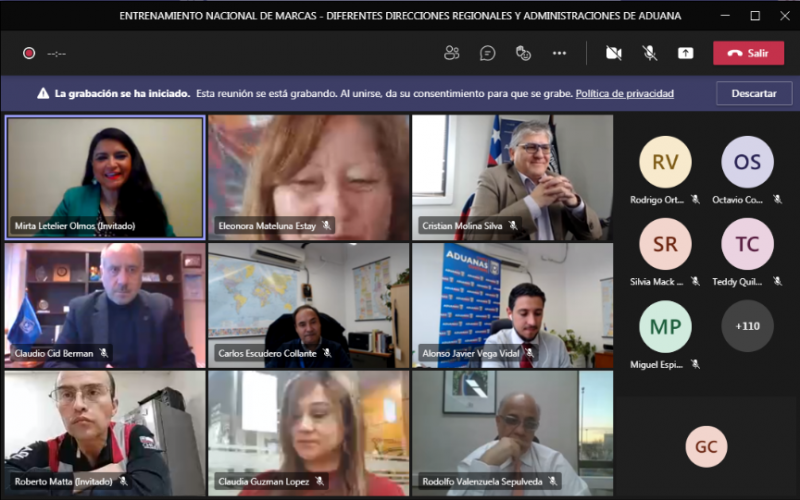This screenshot has height=500, width=800.
Task: Click the RV avatar of Rodrigo
Action: 665,162
